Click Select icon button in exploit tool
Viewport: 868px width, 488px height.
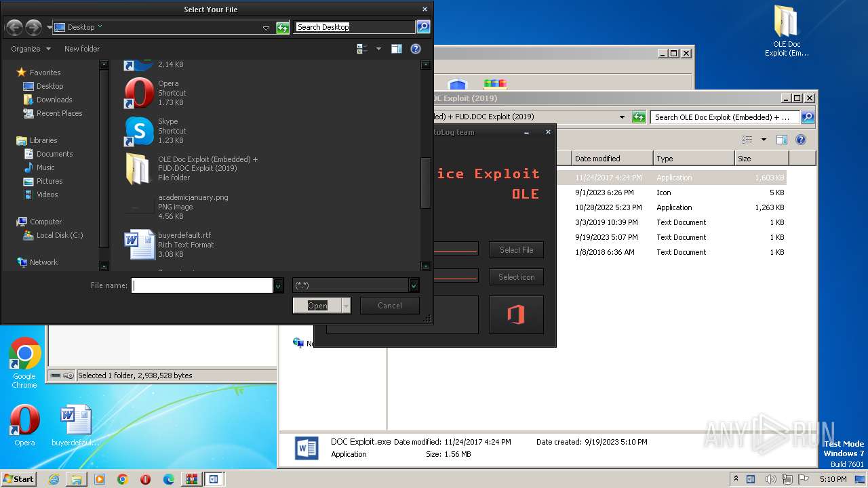tap(517, 277)
